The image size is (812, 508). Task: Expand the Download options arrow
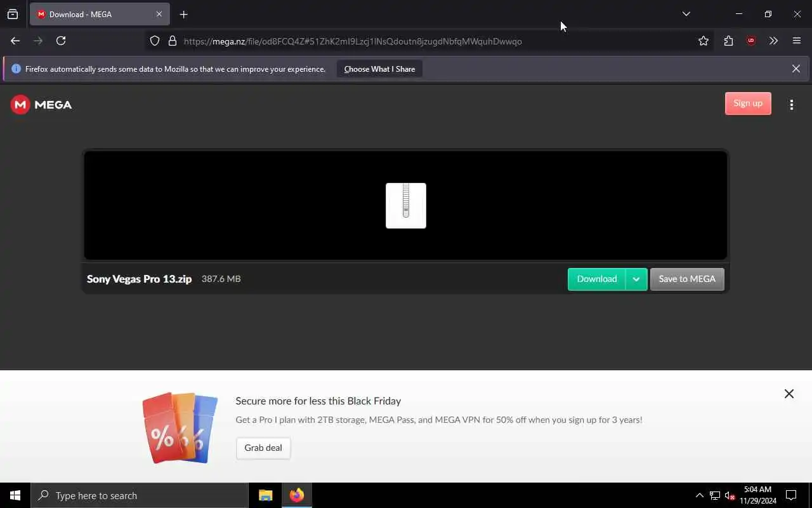[636, 279]
